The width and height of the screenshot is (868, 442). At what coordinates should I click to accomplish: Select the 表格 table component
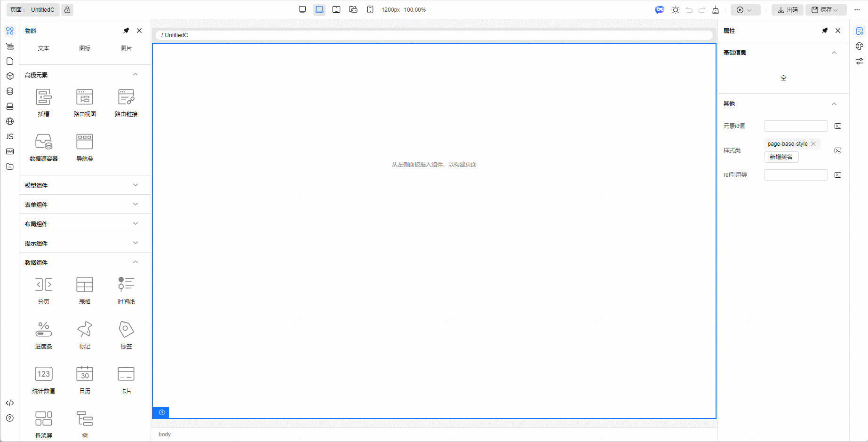click(x=85, y=290)
